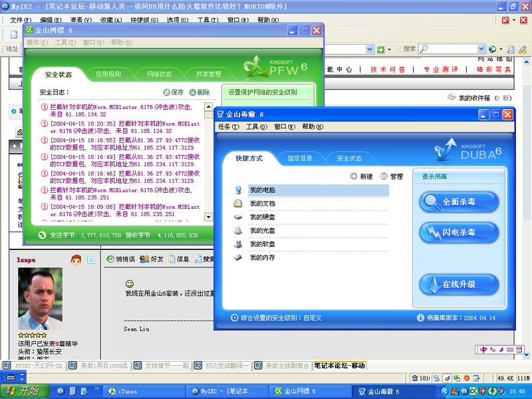This screenshot has height=399, width=532.
Task: Switch to FFSKY-天幻网 browser tab
Action: tap(33, 366)
